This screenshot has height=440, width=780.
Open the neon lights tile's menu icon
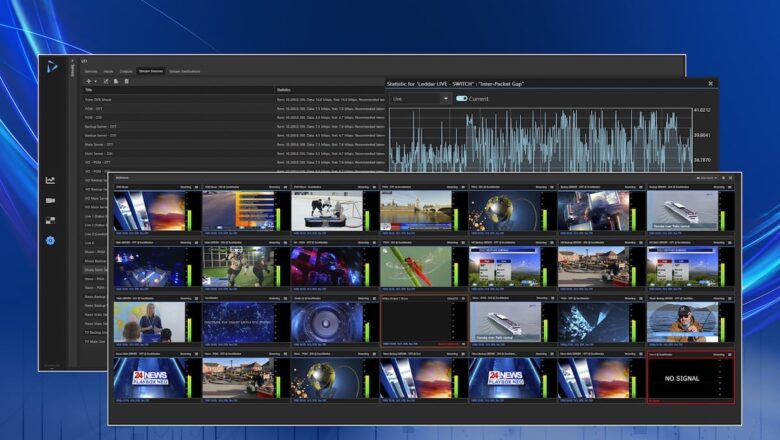(x=375, y=243)
